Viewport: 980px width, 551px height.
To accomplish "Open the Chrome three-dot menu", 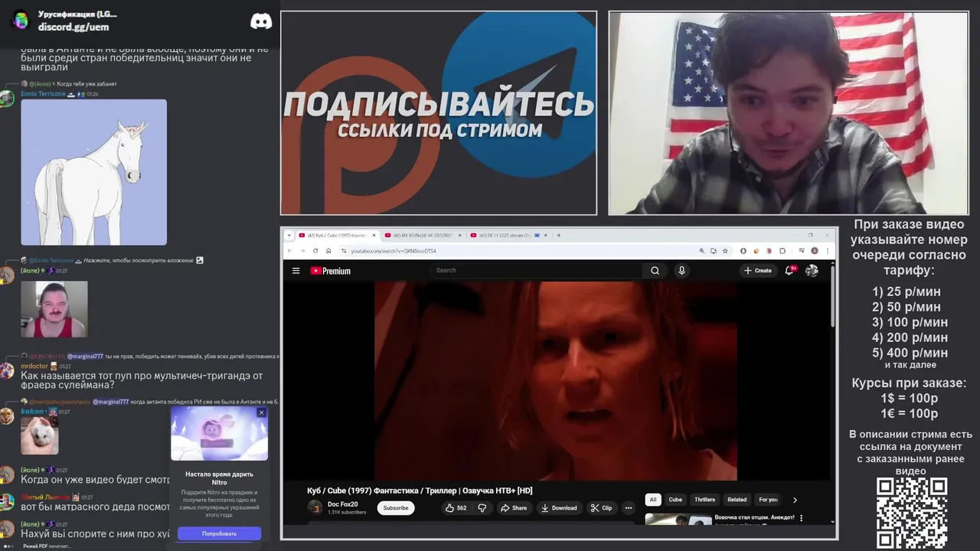I will pyautogui.click(x=828, y=250).
